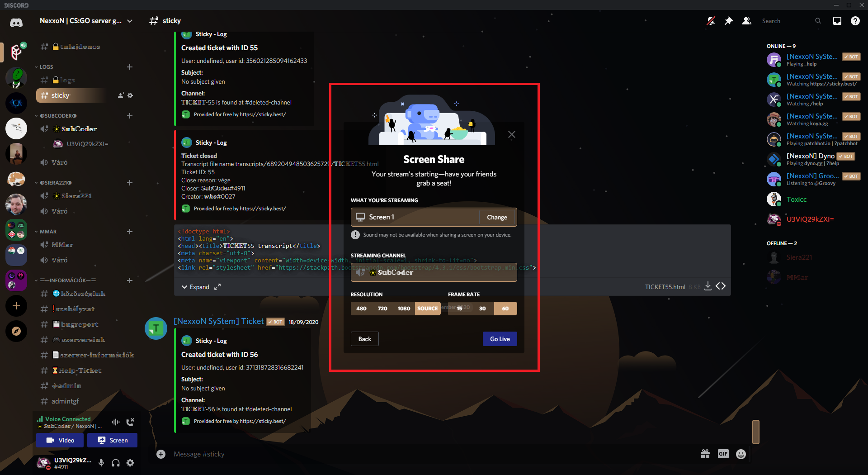This screenshot has width=868, height=475.
Task: Click create invite icon on sticky channel
Action: click(x=121, y=95)
